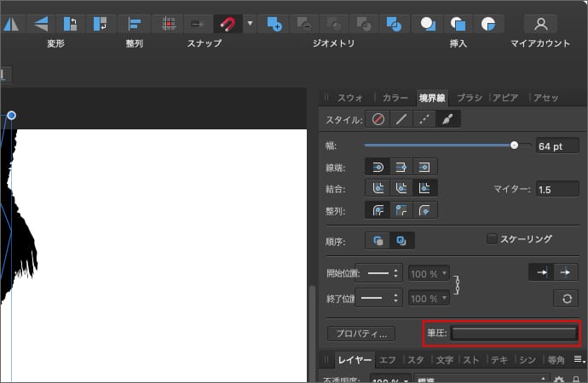Switch to the カラー tab

(395, 98)
